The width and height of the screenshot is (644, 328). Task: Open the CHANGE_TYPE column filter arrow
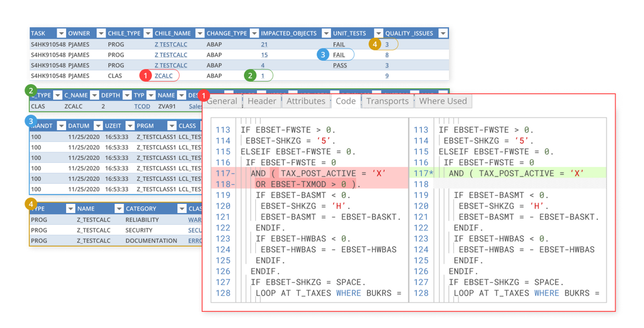254,33
